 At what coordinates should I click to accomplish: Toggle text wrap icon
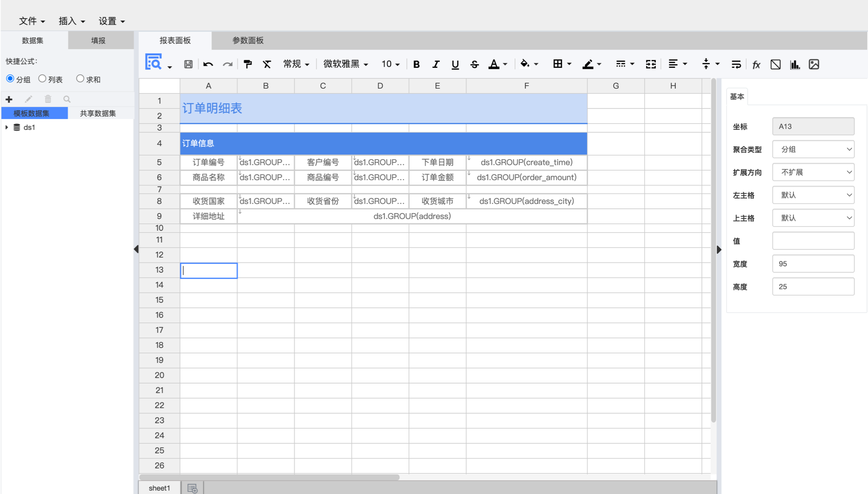click(736, 64)
